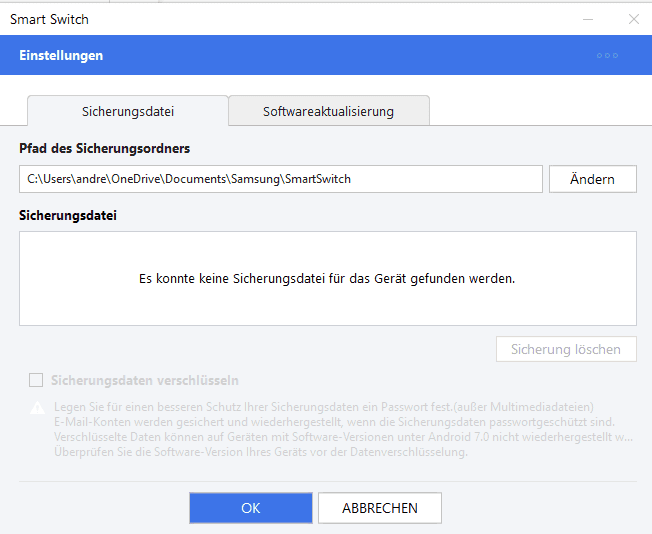652x534 pixels.
Task: Click the Smart Switch window title
Action: pyautogui.click(x=48, y=19)
